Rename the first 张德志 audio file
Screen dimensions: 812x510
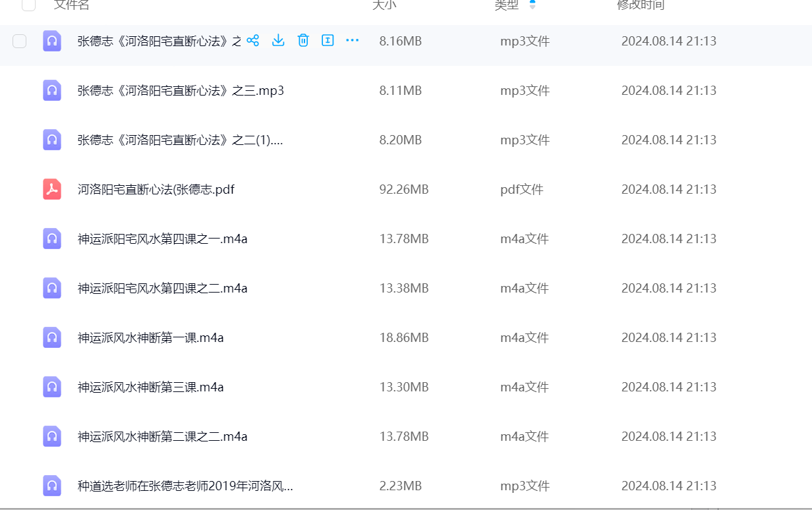tap(328, 40)
